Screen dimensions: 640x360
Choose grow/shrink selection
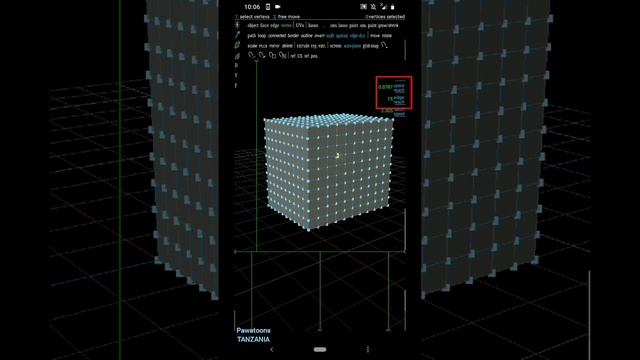click(x=388, y=25)
